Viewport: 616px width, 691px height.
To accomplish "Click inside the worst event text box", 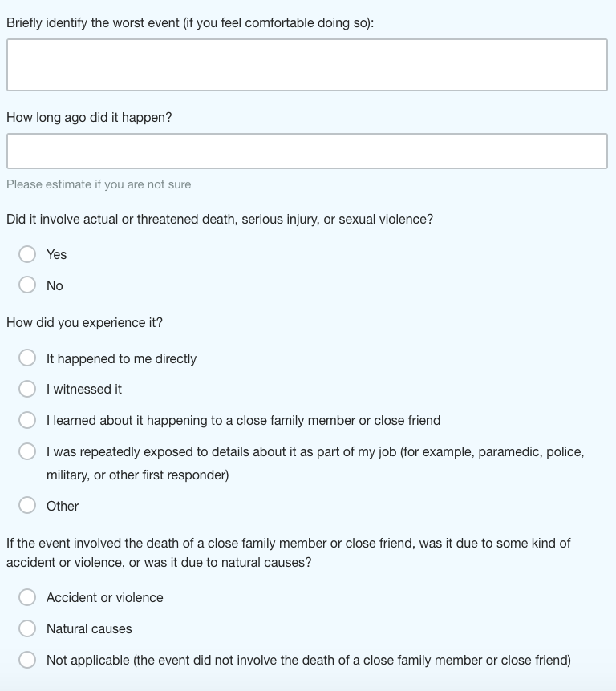I will click(x=308, y=64).
